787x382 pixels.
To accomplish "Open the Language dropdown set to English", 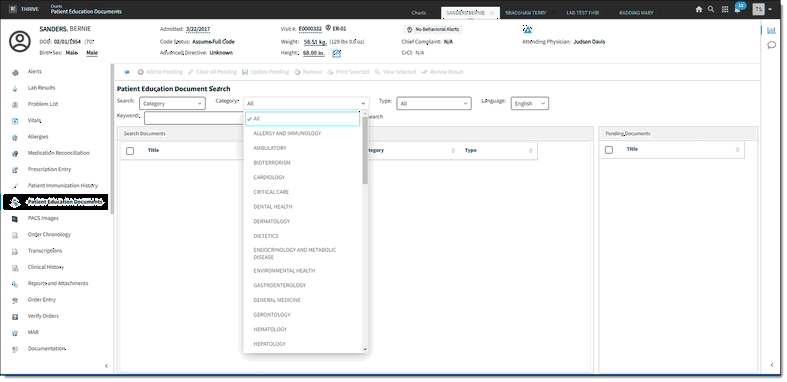I will (x=530, y=103).
